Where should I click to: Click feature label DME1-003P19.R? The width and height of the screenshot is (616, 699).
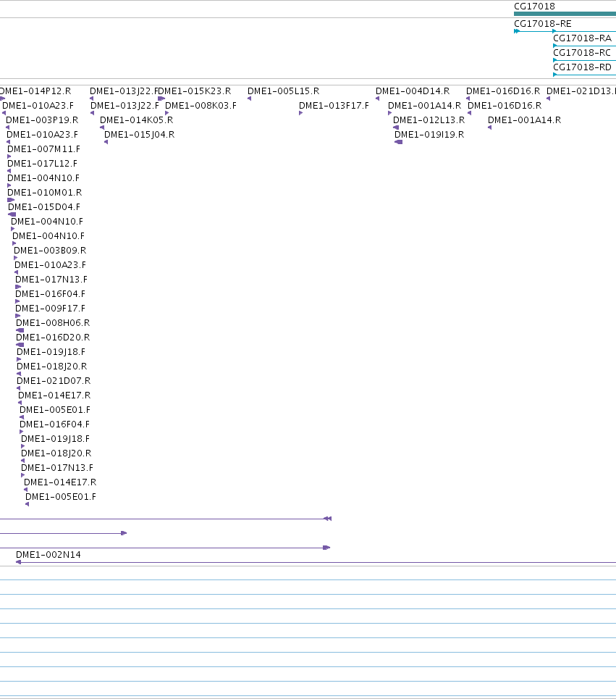point(42,120)
